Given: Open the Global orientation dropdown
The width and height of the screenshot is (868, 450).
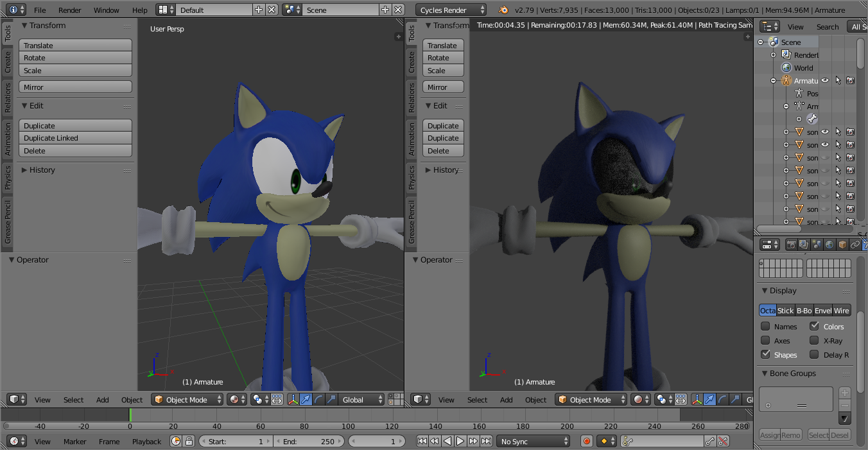Looking at the screenshot, I should coord(361,399).
